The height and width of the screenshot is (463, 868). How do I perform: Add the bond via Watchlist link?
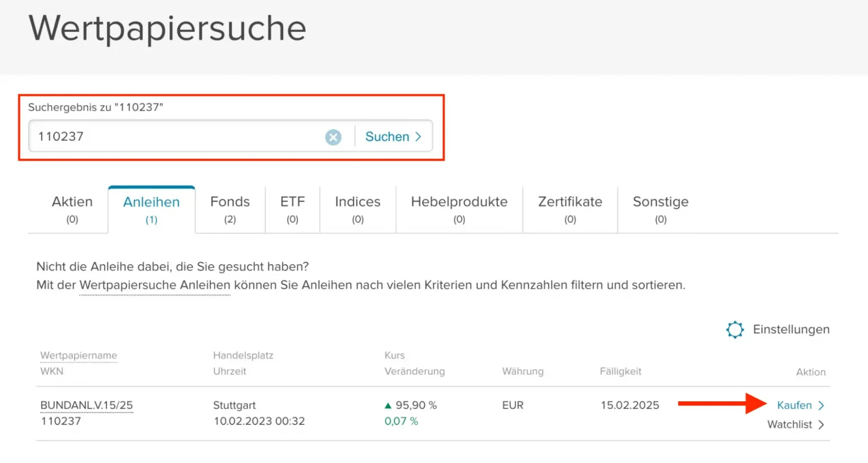(x=789, y=425)
